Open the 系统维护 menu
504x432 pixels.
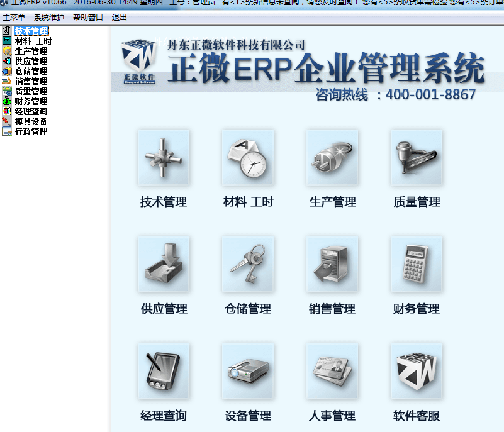click(x=49, y=18)
